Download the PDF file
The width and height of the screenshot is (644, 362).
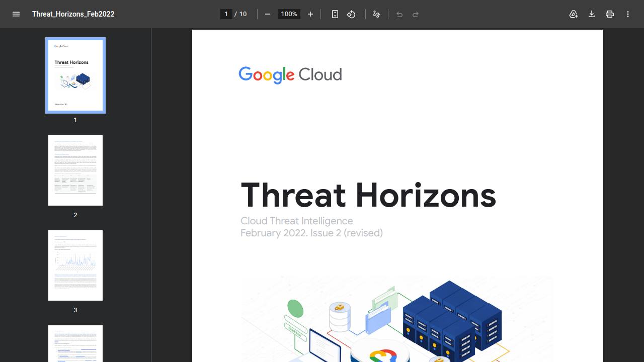pyautogui.click(x=592, y=14)
